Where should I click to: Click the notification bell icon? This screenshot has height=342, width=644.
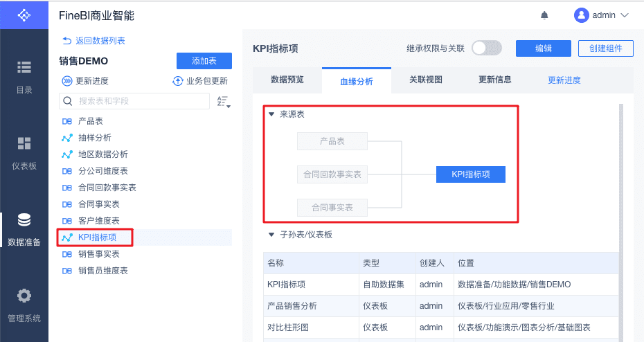pos(544,15)
